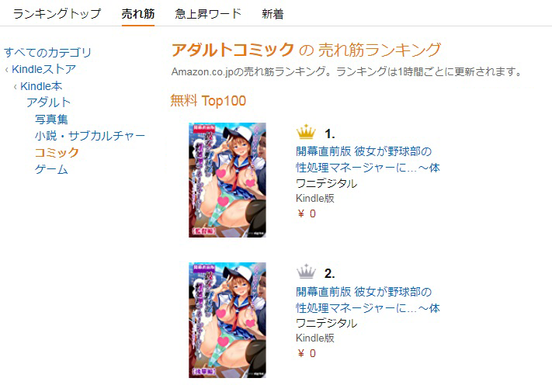Navigate up to the Kindle本 category
Screen dimensions: 552x392
[x=41, y=86]
